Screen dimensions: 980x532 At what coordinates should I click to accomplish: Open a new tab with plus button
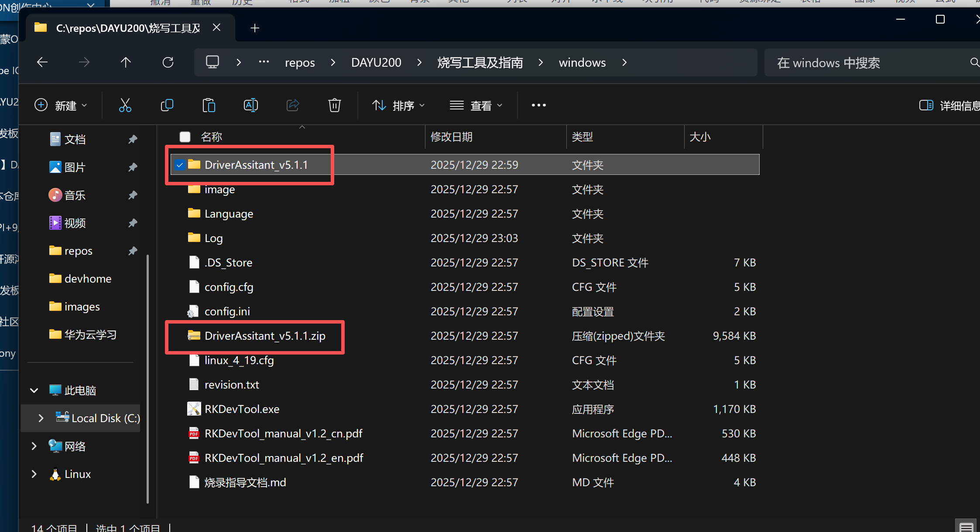(x=255, y=28)
